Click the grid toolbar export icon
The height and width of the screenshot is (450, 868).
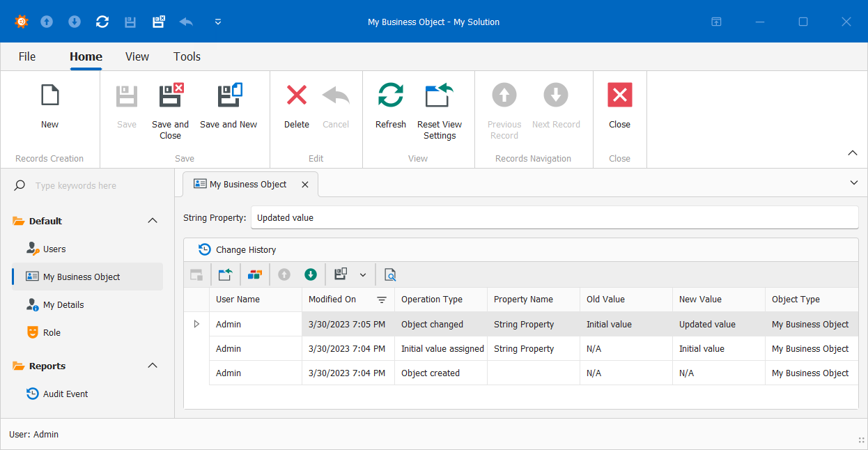(341, 274)
